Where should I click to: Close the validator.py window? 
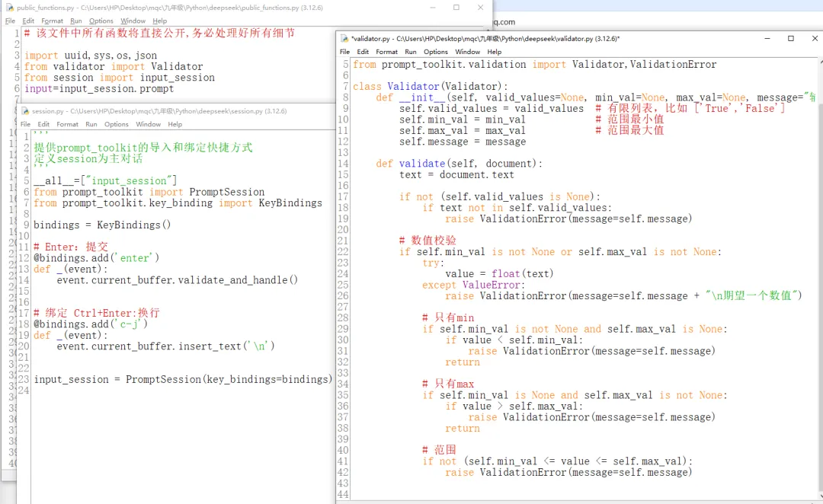pyautogui.click(x=815, y=38)
